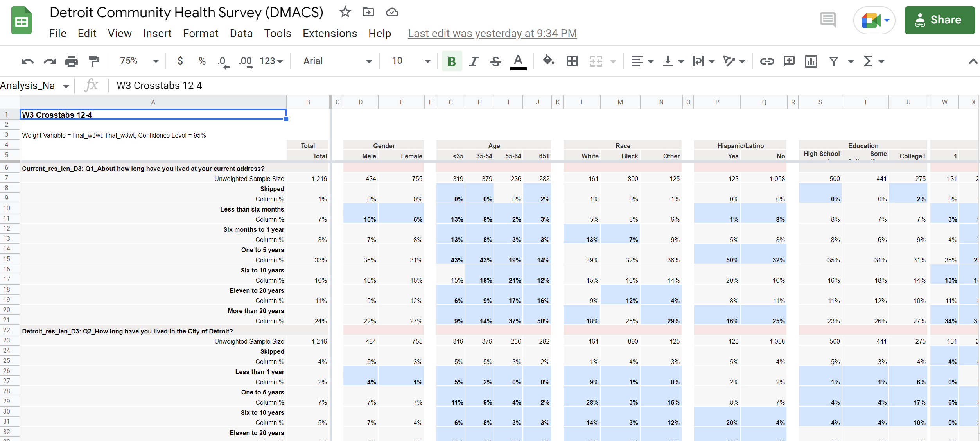Open filter views dropdown arrow
980x441 pixels.
[851, 61]
